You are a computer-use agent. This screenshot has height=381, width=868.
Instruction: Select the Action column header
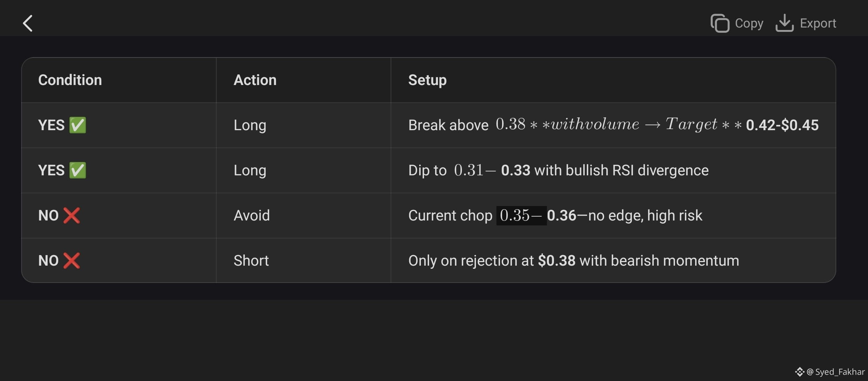[255, 80]
